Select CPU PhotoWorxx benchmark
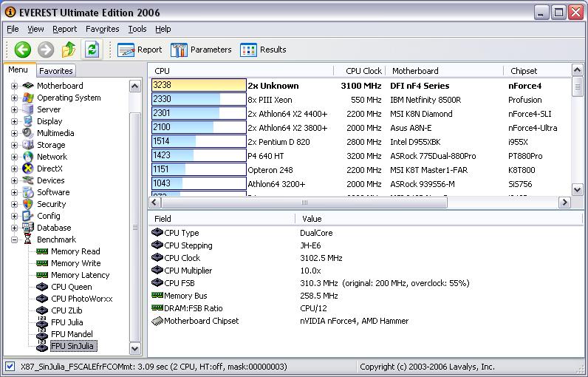This screenshot has height=377, width=588. coord(82,299)
